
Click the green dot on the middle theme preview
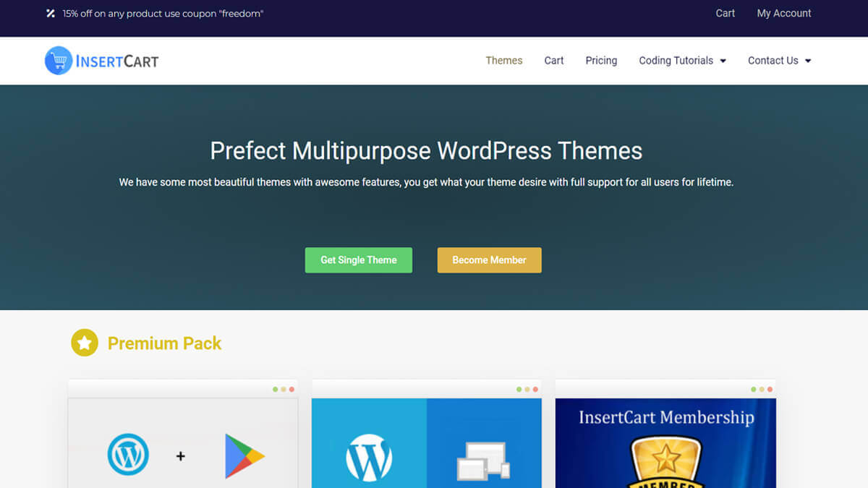pyautogui.click(x=519, y=388)
